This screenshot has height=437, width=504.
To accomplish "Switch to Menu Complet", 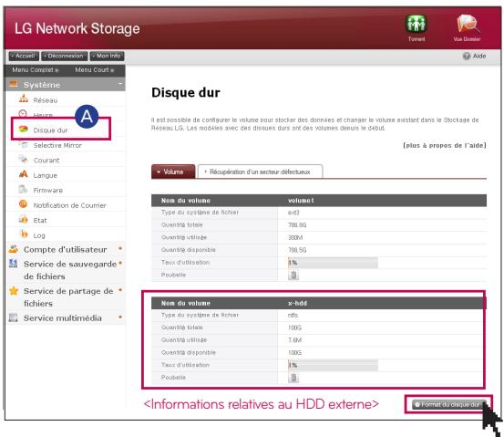I will 35,70.
